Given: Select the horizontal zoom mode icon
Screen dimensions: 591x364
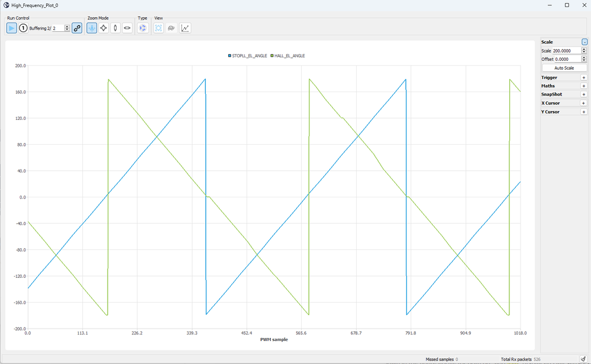Looking at the screenshot, I should click(x=127, y=28).
